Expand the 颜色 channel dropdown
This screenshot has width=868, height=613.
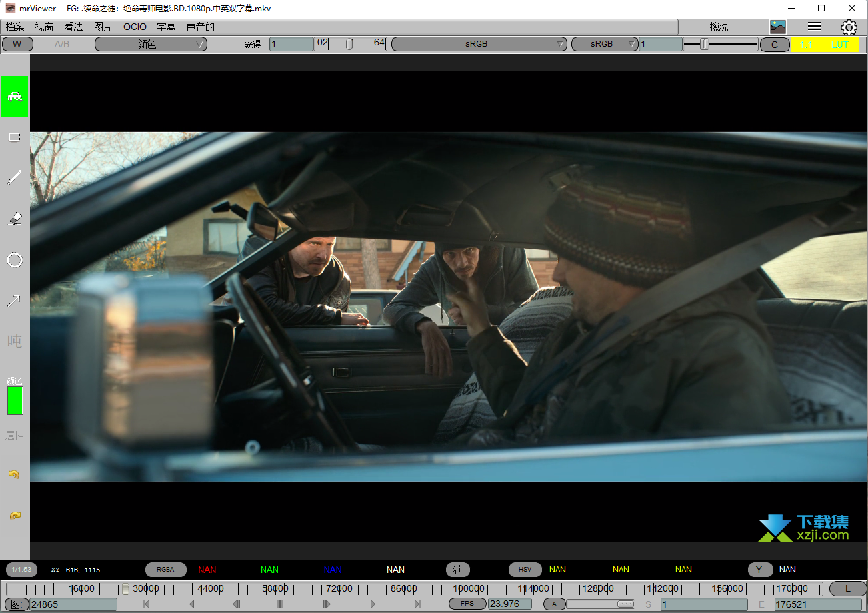151,44
